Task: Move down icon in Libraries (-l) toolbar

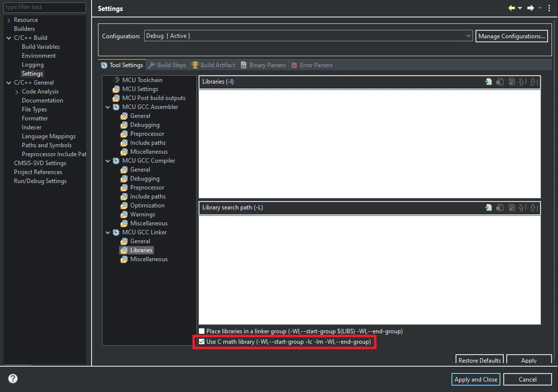Action: [534, 82]
